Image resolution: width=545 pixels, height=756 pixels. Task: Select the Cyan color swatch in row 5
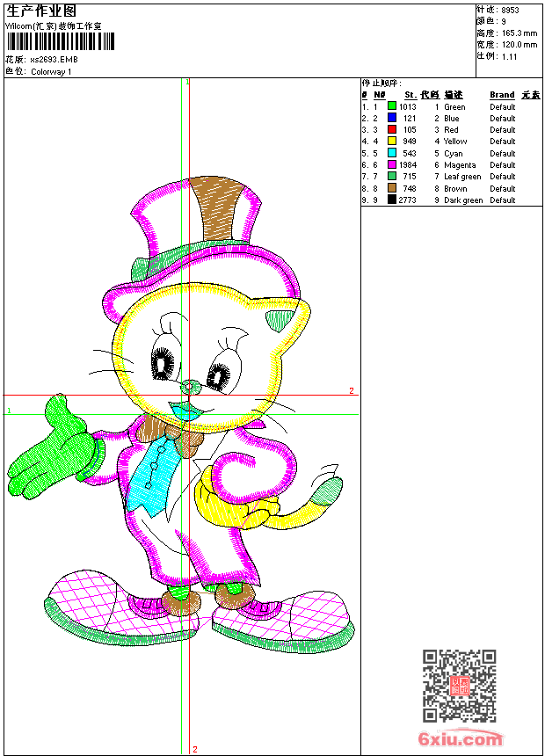pos(392,153)
